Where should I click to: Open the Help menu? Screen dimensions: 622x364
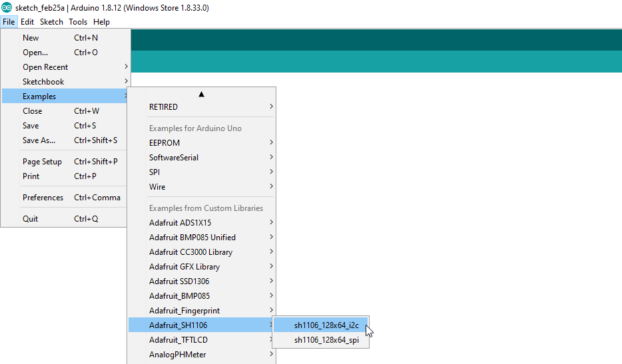[x=101, y=22]
